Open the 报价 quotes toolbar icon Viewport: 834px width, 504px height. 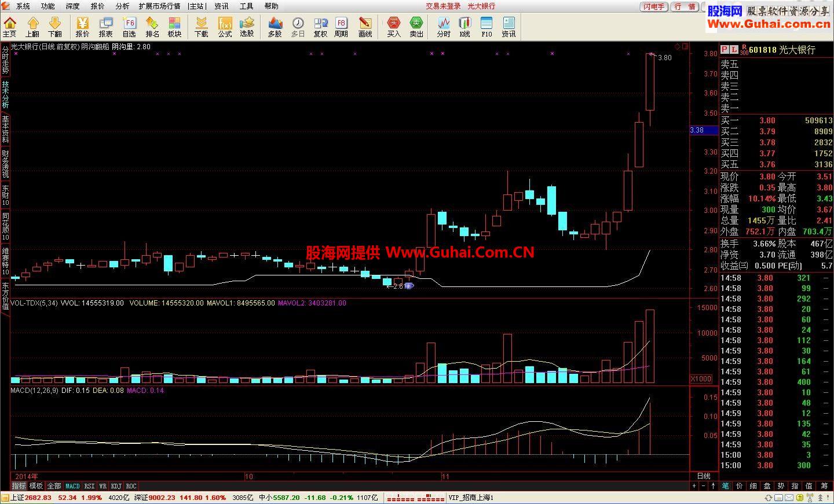83,27
